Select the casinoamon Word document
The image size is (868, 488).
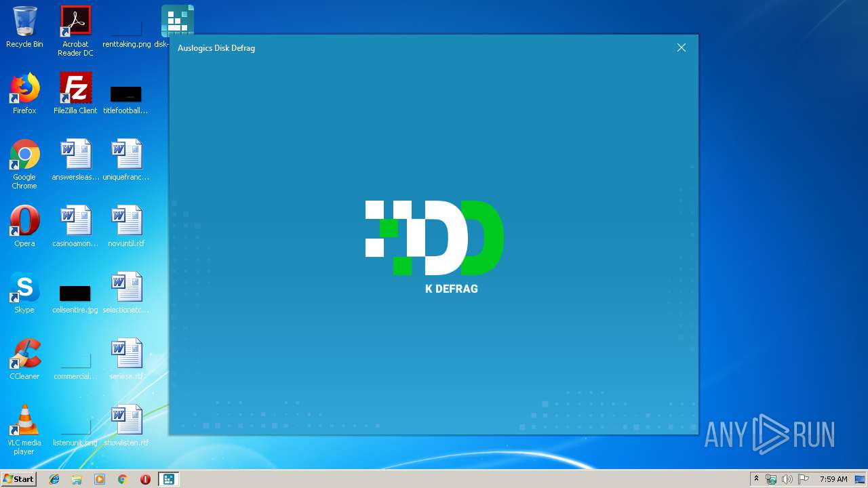(x=75, y=226)
